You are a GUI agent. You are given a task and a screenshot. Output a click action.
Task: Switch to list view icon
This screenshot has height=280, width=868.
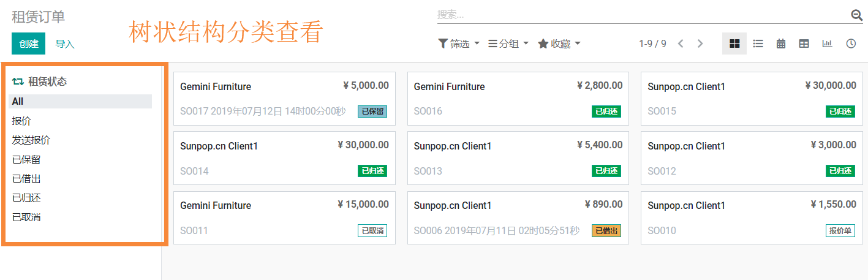[x=758, y=44]
